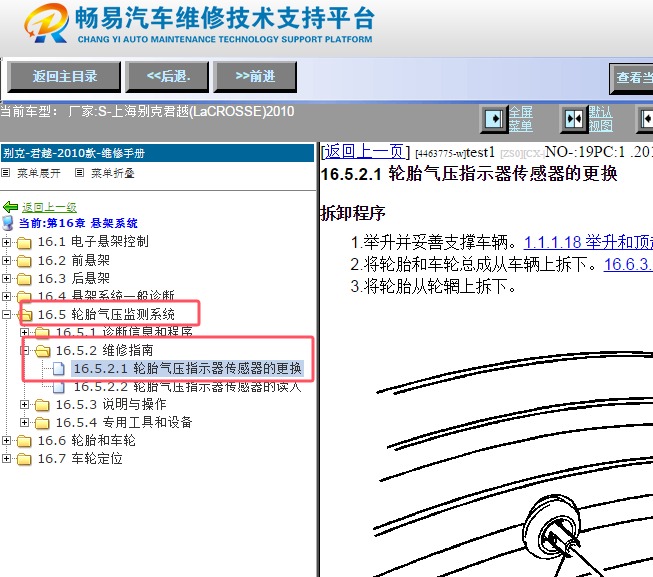Select 16.6 轮胎和车轮 tree item
653x577 pixels.
point(87,440)
